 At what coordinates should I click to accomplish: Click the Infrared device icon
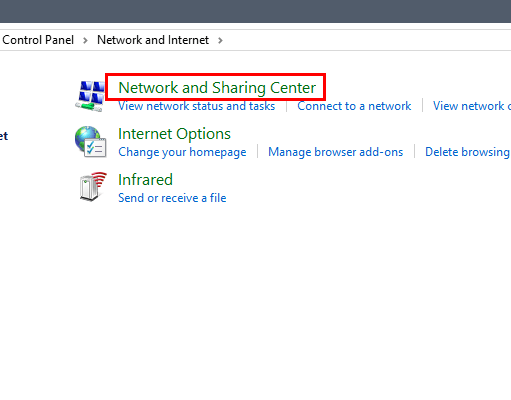tap(93, 187)
